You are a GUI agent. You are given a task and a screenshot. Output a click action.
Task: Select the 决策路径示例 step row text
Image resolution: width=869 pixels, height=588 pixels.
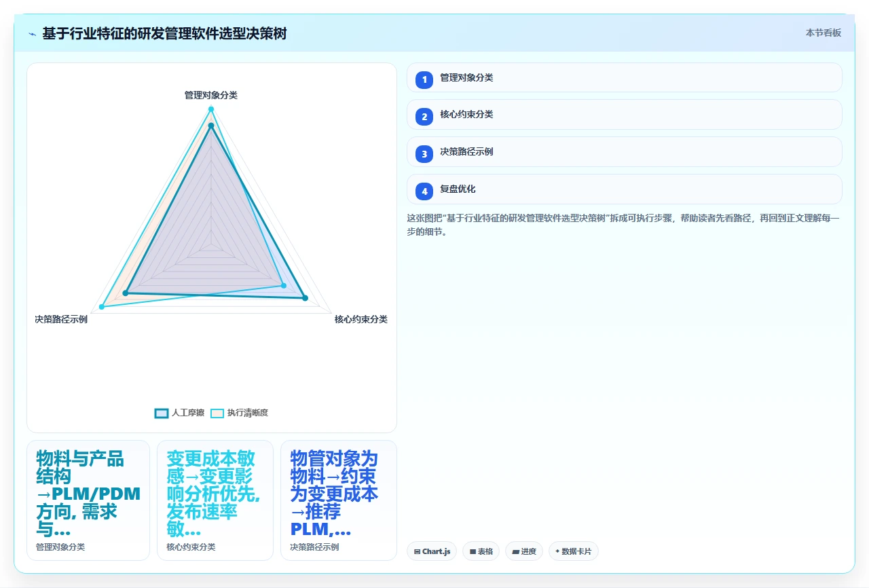(x=466, y=151)
